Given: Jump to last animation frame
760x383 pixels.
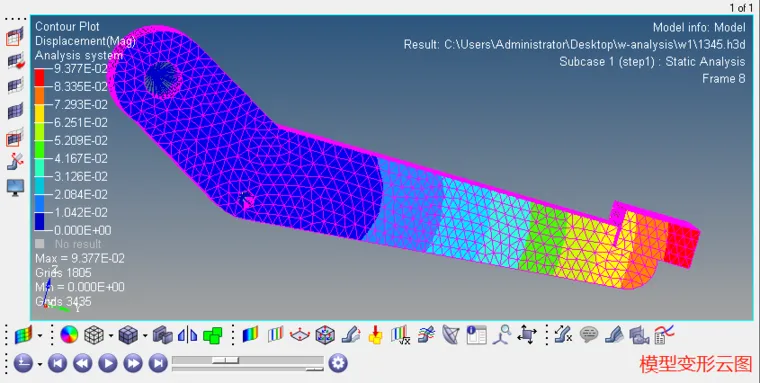Looking at the screenshot, I should click(158, 363).
